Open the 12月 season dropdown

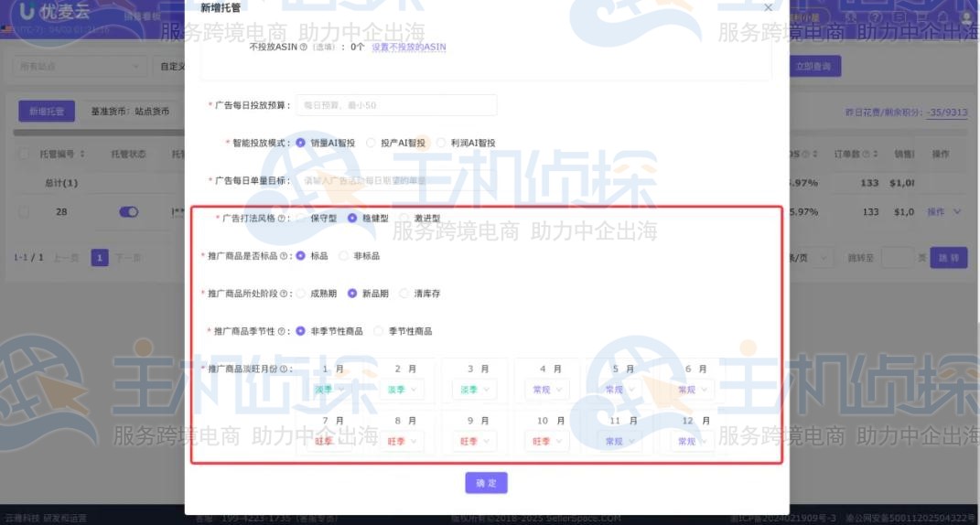point(695,441)
